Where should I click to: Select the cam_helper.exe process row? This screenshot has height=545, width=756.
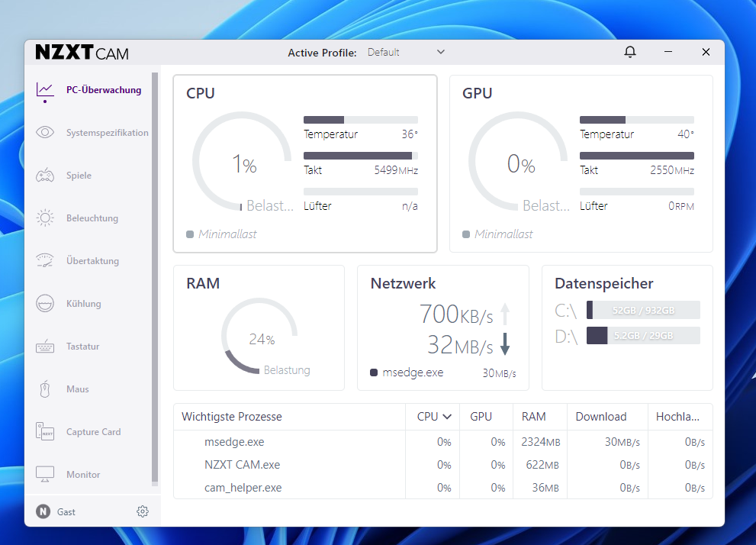(x=442, y=488)
